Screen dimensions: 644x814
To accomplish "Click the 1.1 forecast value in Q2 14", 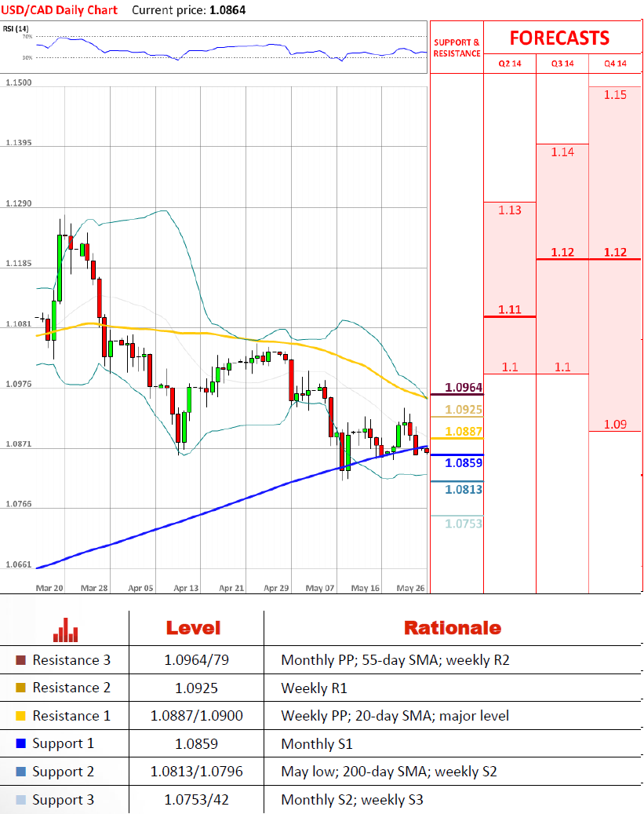I will pyautogui.click(x=510, y=367).
